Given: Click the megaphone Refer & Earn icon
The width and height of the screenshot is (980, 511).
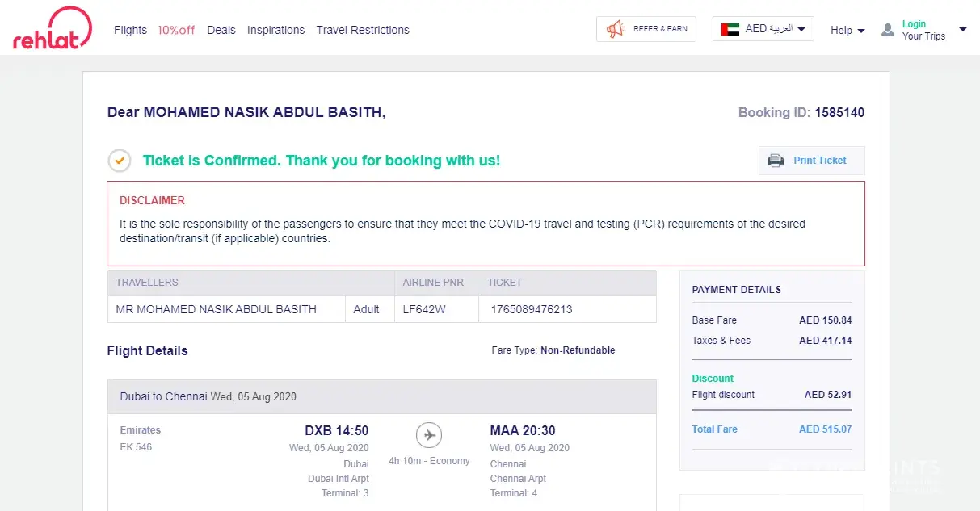Looking at the screenshot, I should [616, 29].
